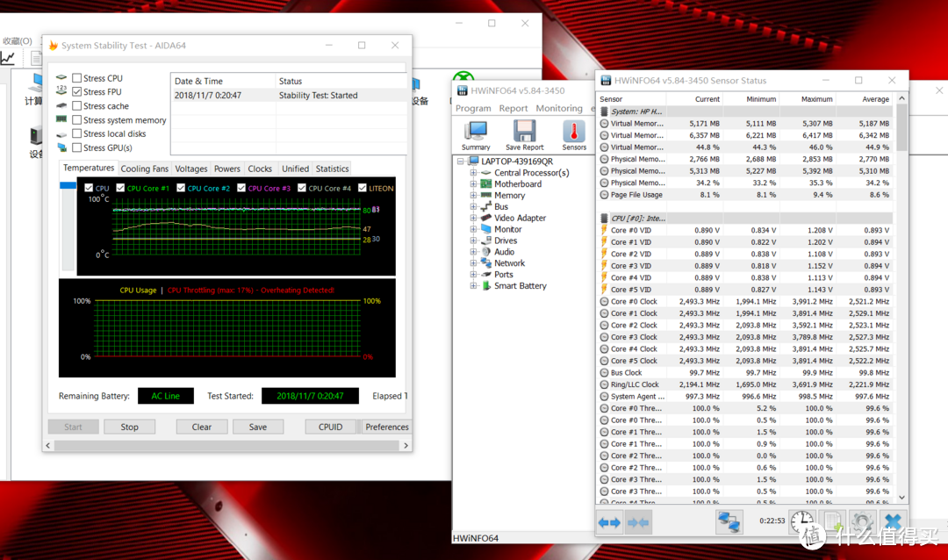Click the Network tree icon
The height and width of the screenshot is (560, 948).
(486, 263)
